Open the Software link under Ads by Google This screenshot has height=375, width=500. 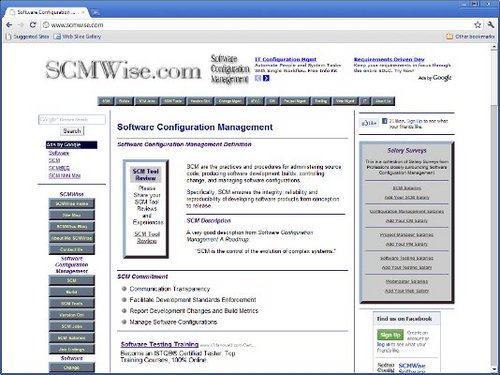(59, 153)
